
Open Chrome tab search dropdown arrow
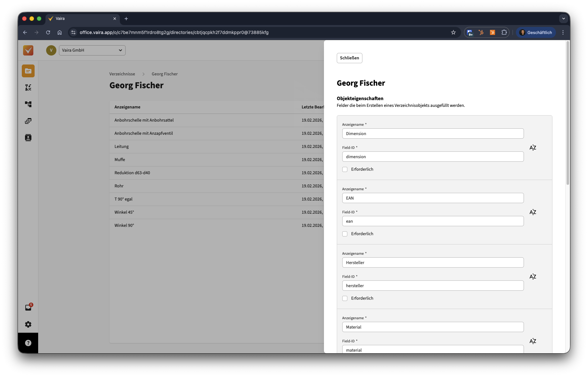563,19
